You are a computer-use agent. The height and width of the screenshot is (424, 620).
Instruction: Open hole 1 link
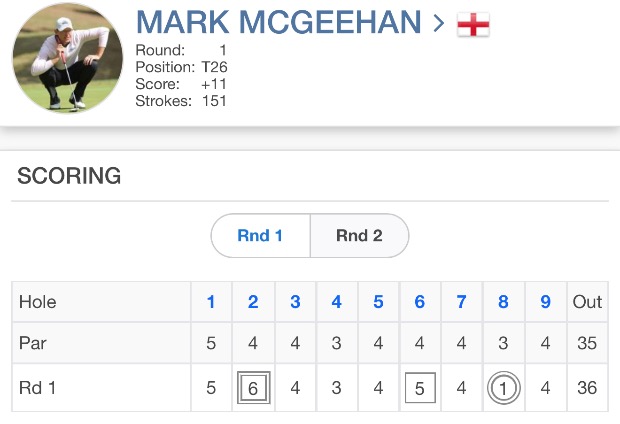(x=211, y=302)
